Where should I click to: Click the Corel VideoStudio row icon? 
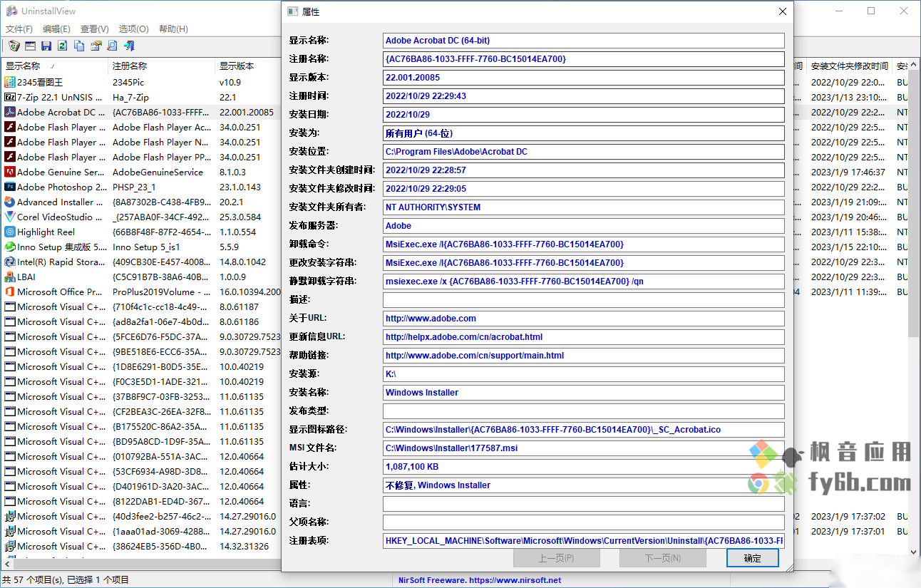click(x=10, y=217)
